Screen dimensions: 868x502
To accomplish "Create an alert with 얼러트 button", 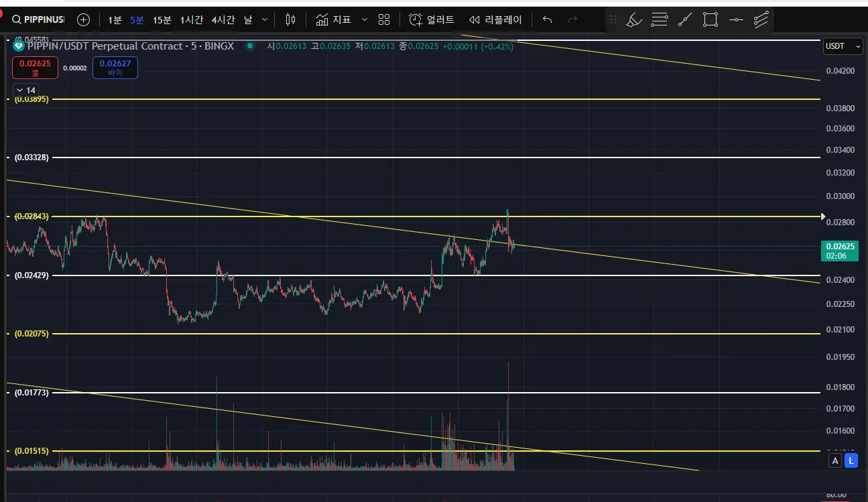I will tap(432, 19).
